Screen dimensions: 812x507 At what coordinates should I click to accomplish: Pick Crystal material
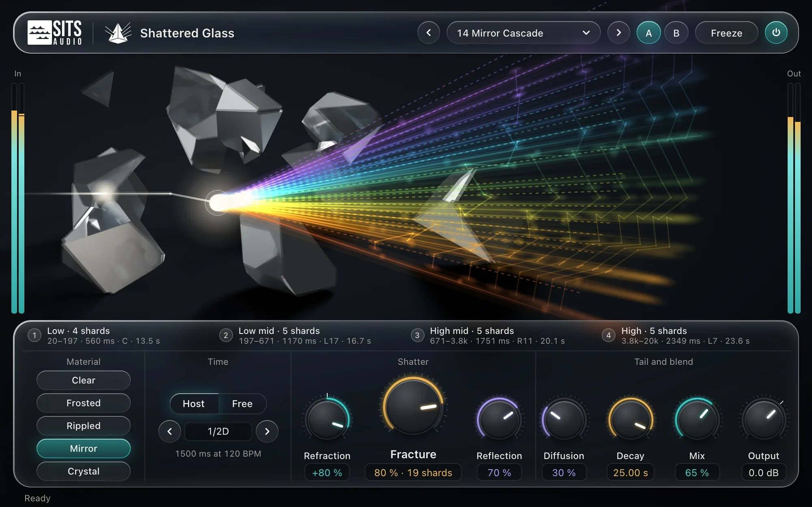(84, 471)
